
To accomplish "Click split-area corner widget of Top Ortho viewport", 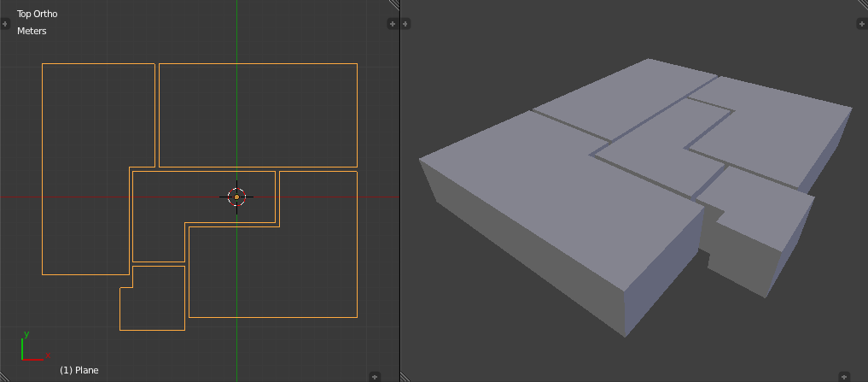I will 393,4.
